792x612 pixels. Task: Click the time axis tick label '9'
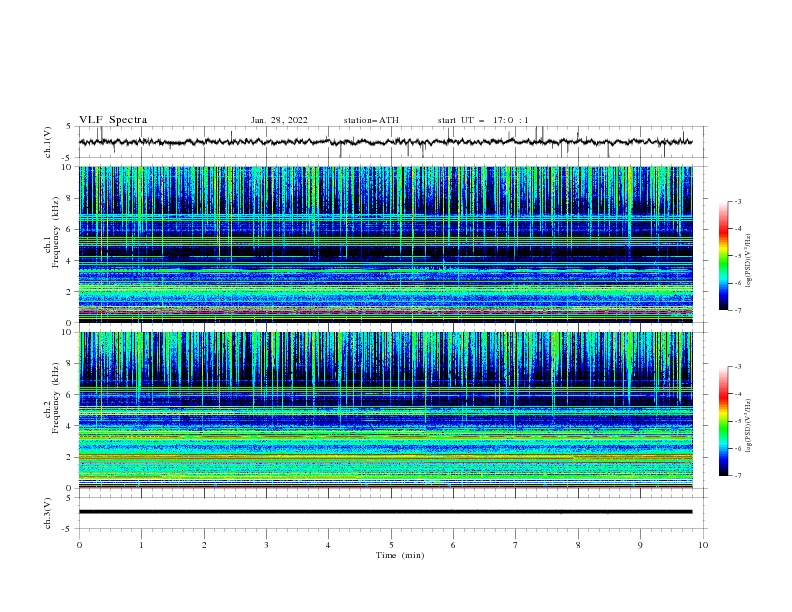coord(640,545)
